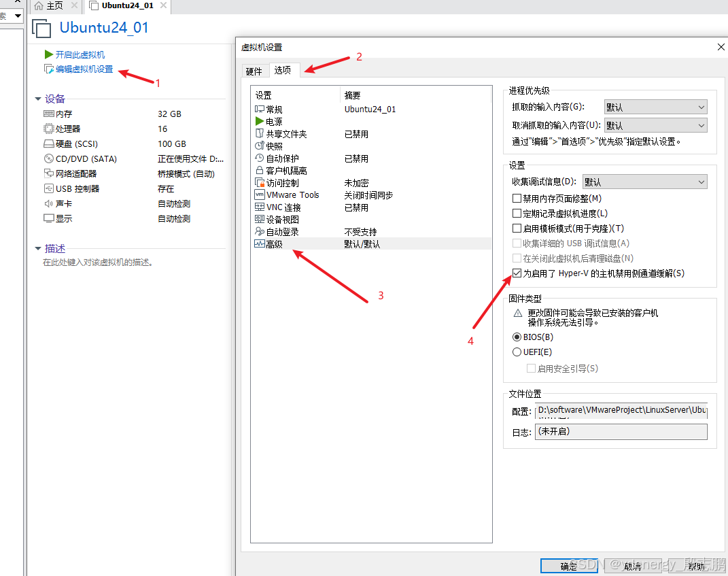The width and height of the screenshot is (728, 576).
Task: Click the 日志 log path field
Action: (x=621, y=432)
